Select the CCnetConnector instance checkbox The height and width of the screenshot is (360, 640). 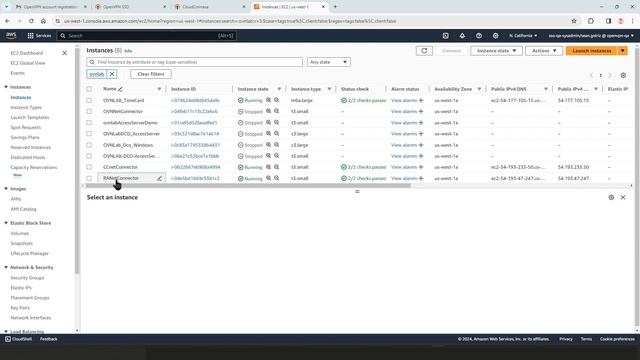89,167
